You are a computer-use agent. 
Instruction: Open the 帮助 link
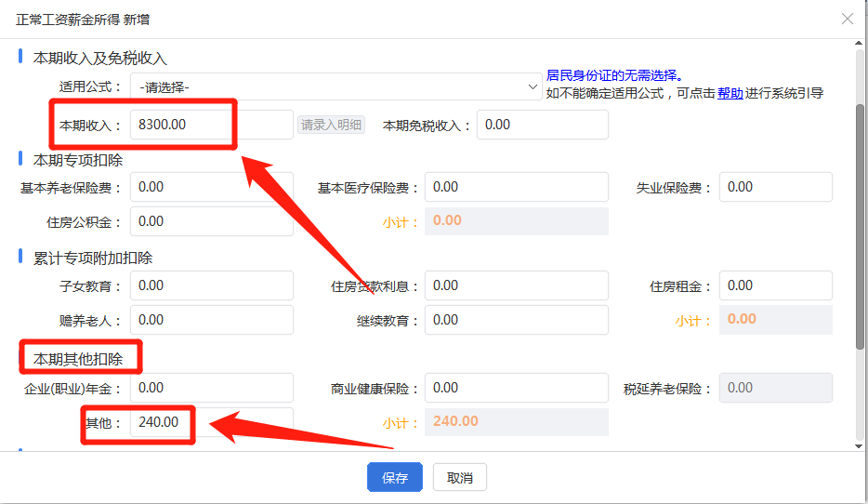tap(730, 93)
